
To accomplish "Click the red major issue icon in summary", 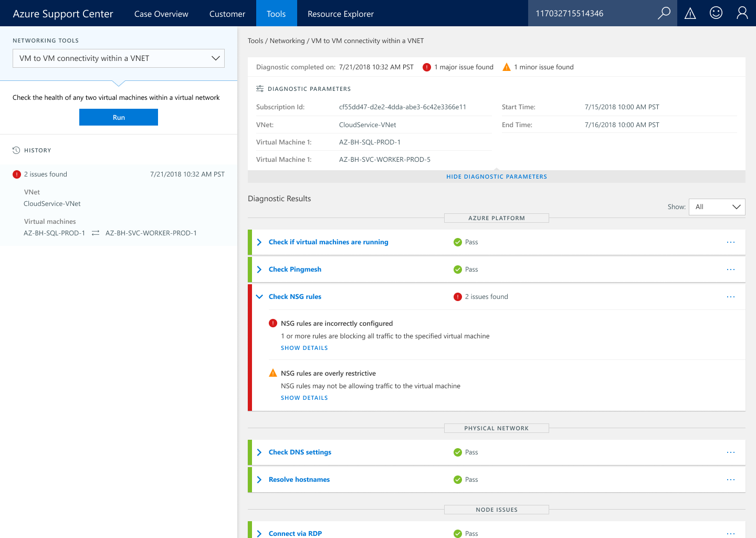I will click(x=427, y=67).
